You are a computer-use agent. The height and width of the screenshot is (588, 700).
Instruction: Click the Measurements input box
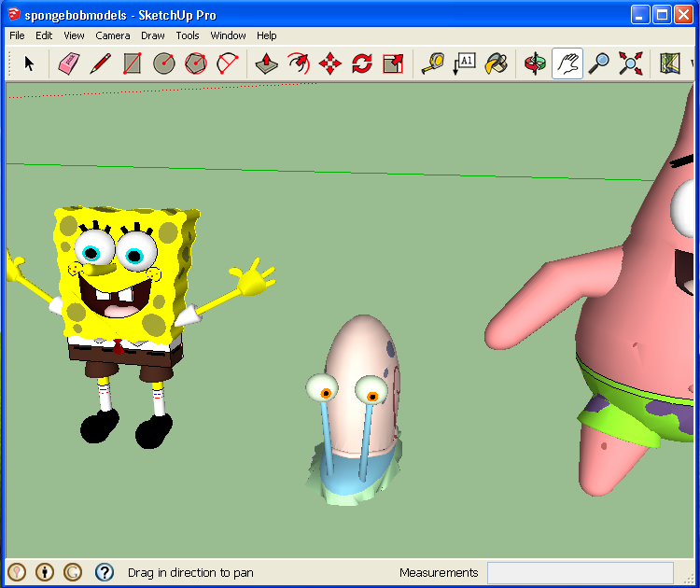pyautogui.click(x=580, y=572)
